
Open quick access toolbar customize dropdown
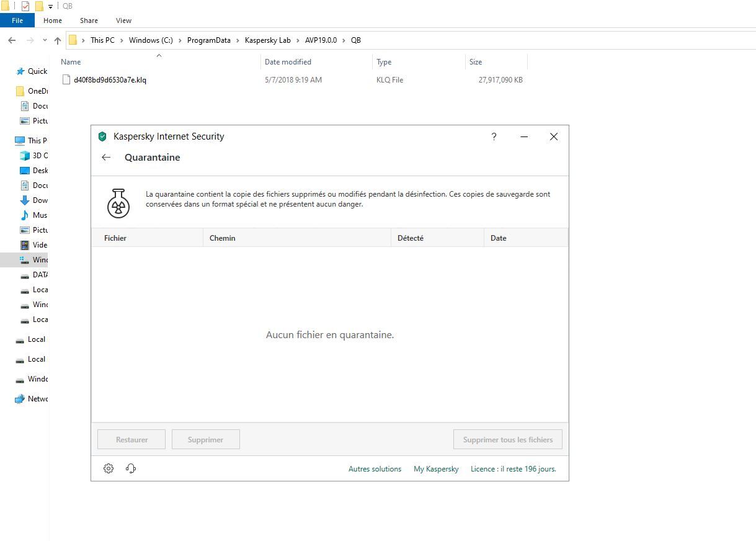tap(50, 7)
